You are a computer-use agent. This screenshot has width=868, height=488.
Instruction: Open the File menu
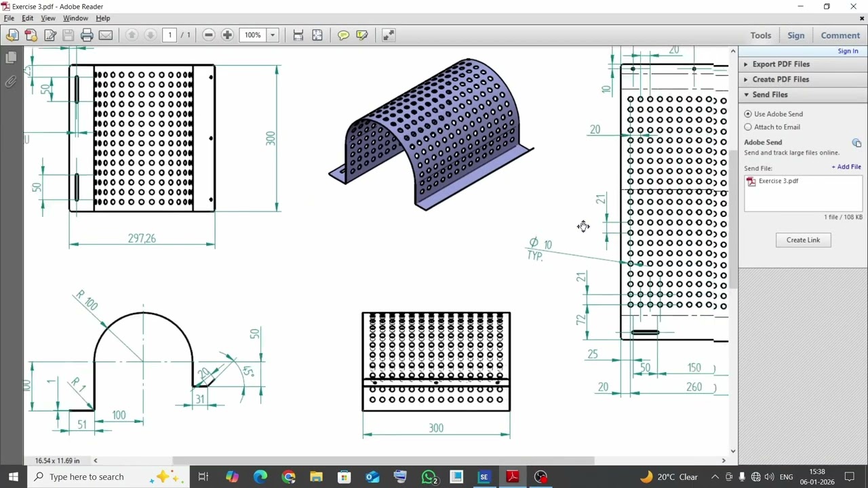(9, 18)
